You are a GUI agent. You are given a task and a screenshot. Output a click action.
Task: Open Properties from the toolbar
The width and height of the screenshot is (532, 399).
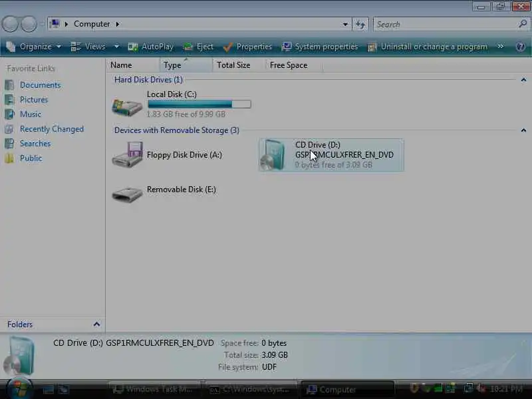(x=248, y=47)
